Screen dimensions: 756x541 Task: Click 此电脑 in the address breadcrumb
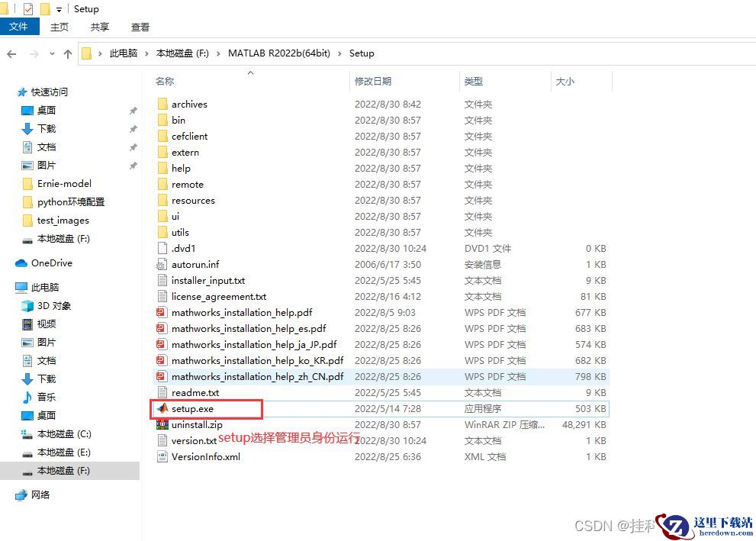124,53
